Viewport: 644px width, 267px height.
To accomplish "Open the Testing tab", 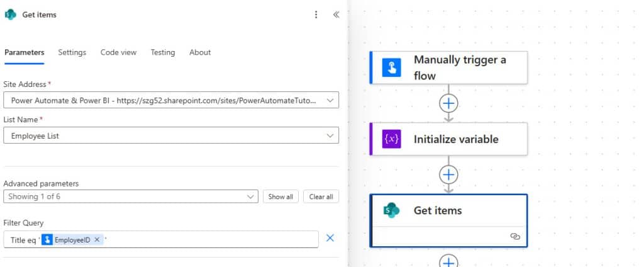I will (163, 52).
